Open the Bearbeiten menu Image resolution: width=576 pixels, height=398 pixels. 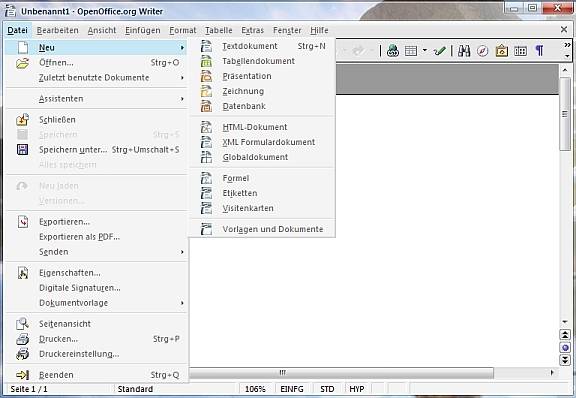pyautogui.click(x=58, y=30)
